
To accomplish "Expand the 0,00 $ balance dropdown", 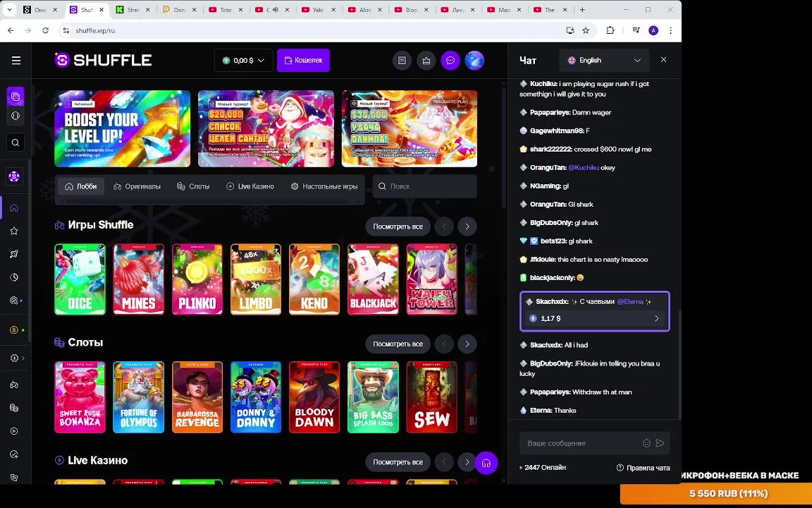I will click(x=243, y=61).
